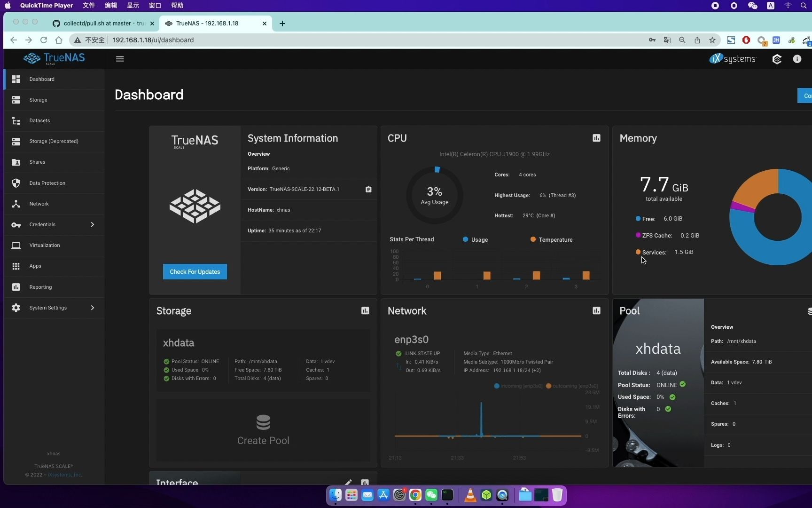This screenshot has height=508, width=812.
Task: Click the TrueNAS logo in header
Action: coord(54,58)
